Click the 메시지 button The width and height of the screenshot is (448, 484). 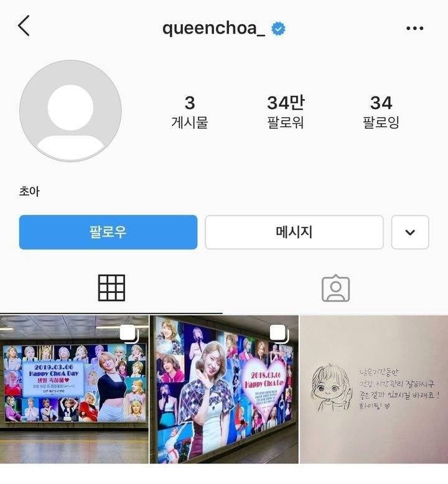coord(294,232)
